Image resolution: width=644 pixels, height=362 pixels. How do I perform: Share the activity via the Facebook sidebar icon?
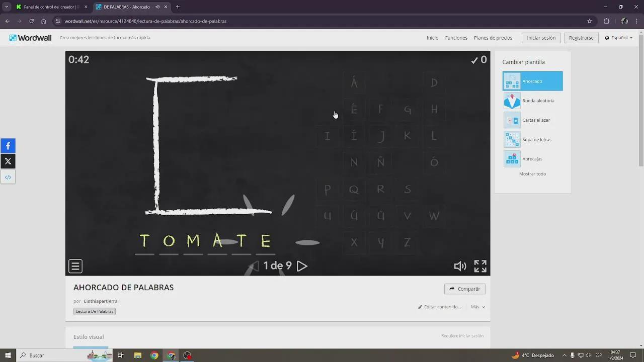click(x=8, y=146)
